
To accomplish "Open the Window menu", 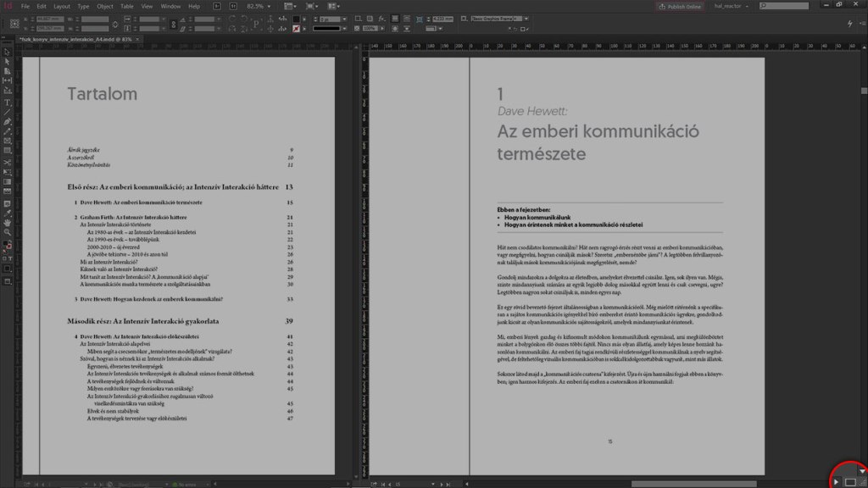I will (170, 6).
